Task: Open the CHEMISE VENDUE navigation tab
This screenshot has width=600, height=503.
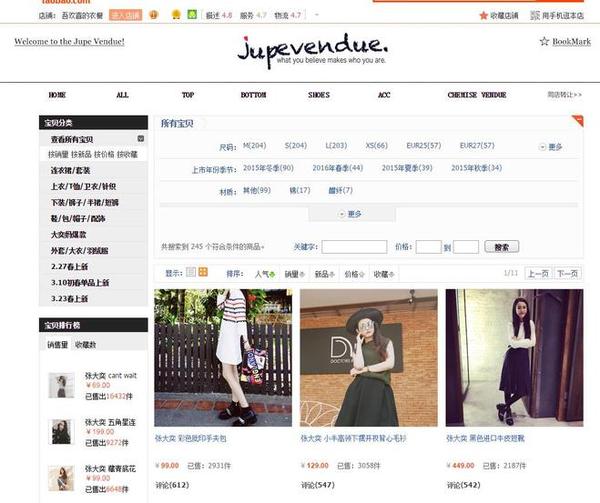Action: click(477, 95)
